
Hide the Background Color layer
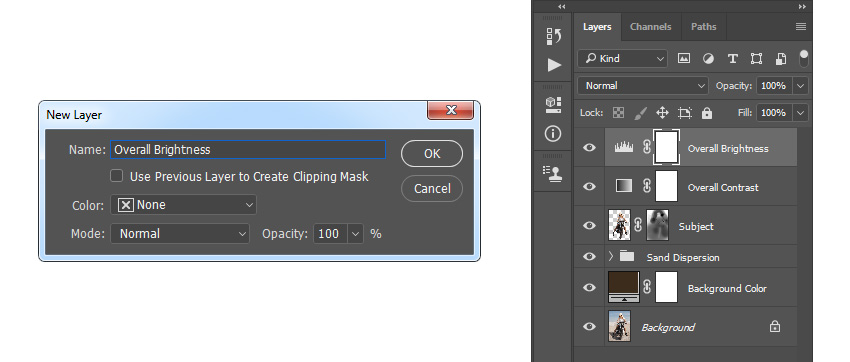point(589,287)
